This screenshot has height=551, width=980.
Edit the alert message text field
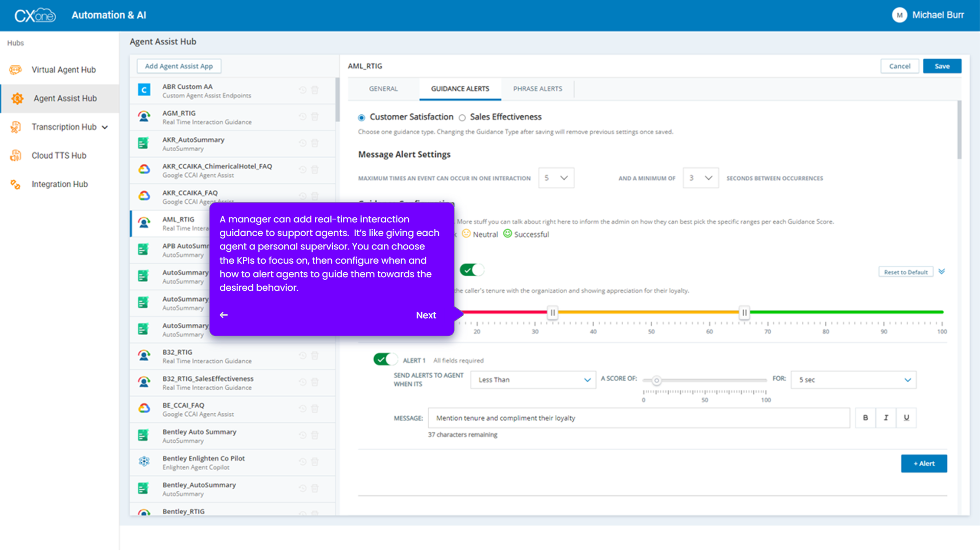(638, 417)
